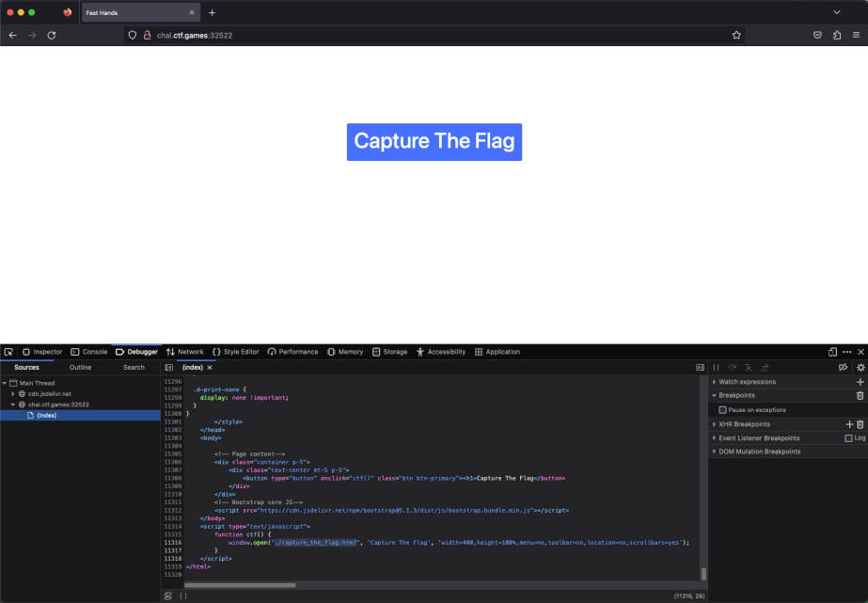Reload the page with refresh icon
Viewport: 868px width, 603px height.
[52, 36]
